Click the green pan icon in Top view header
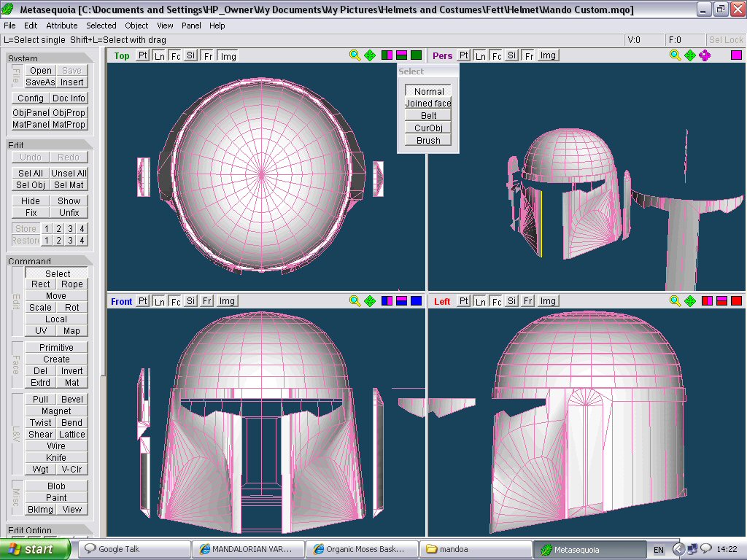The image size is (747, 560). coord(370,55)
